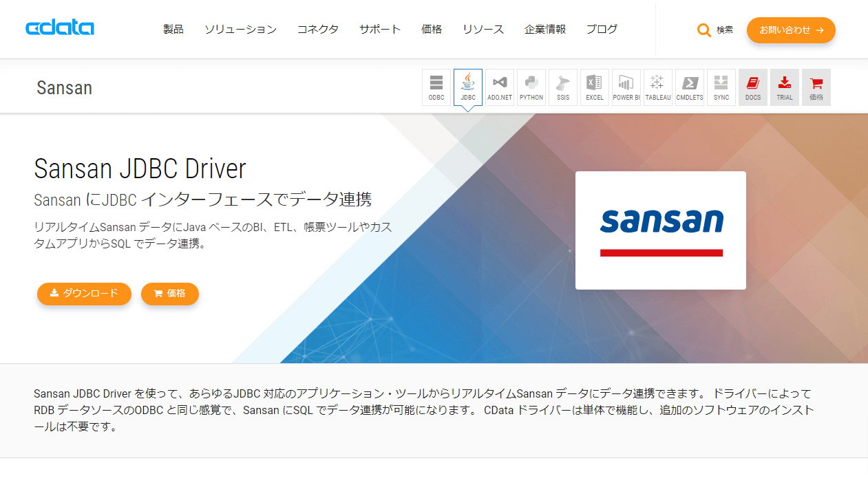Click the orange ダウンロード button
The height and width of the screenshot is (487, 868).
pyautogui.click(x=84, y=294)
